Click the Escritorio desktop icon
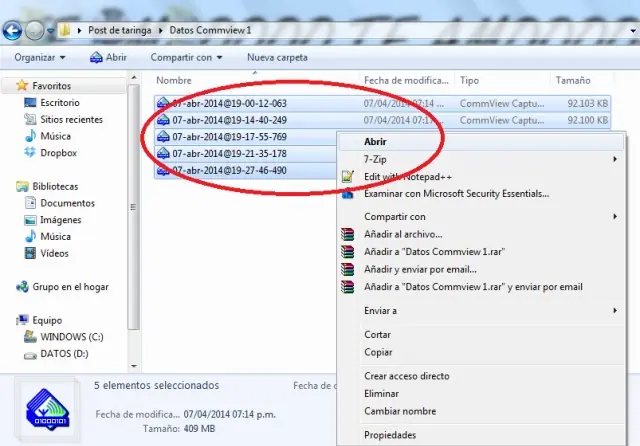The width and height of the screenshot is (640, 446). coord(30,102)
